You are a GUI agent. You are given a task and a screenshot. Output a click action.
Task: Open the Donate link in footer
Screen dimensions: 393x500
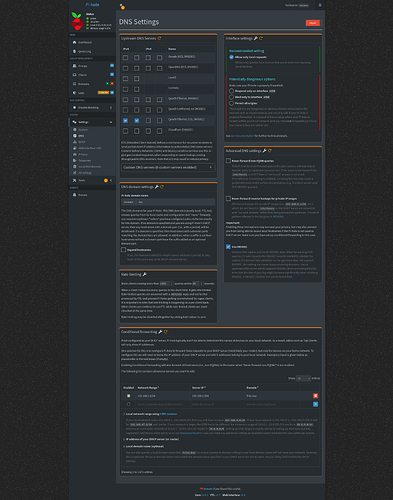pos(208,489)
